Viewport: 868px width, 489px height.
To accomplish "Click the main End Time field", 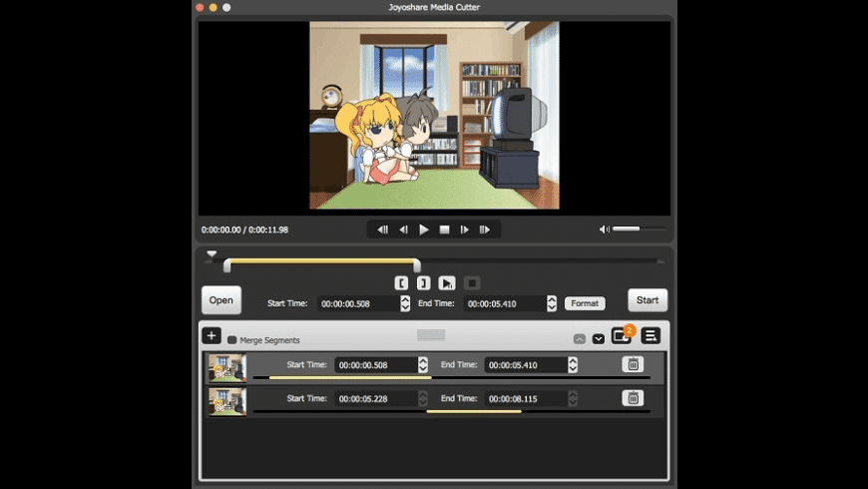I will coord(505,303).
